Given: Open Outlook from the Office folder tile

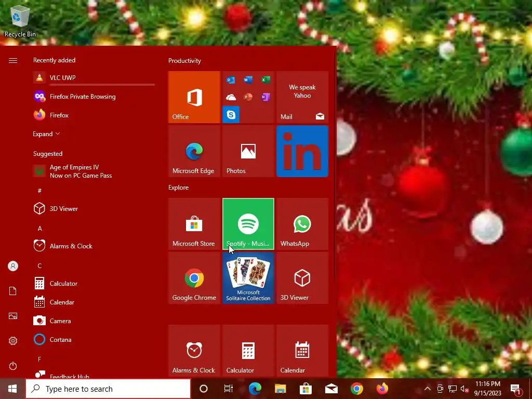Looking at the screenshot, I should tap(231, 80).
